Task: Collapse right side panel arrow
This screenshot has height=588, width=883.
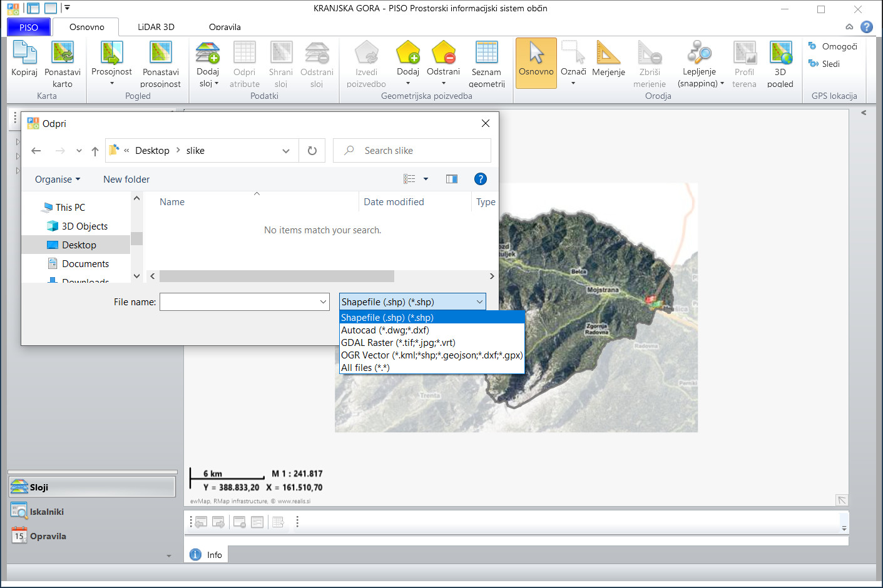Action: [x=864, y=113]
